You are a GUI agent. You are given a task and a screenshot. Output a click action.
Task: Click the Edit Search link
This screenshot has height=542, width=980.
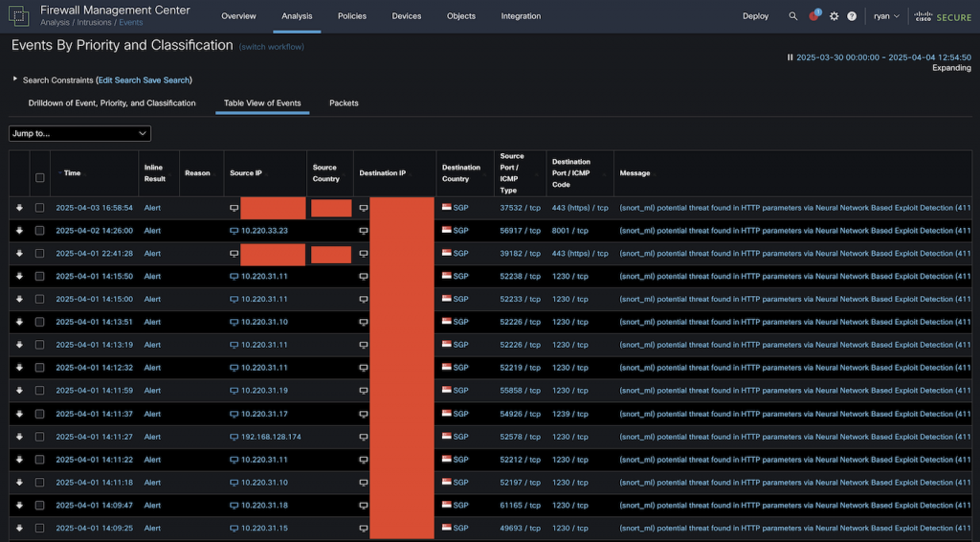[119, 80]
